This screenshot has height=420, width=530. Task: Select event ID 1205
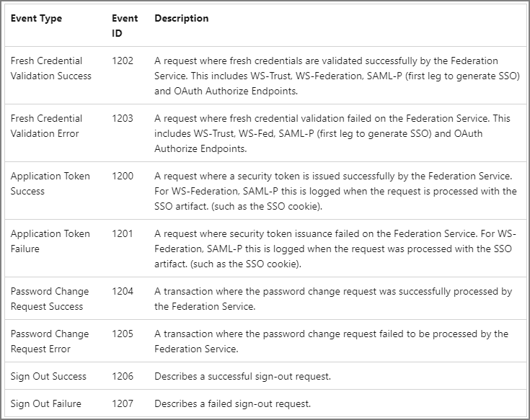coord(123,334)
